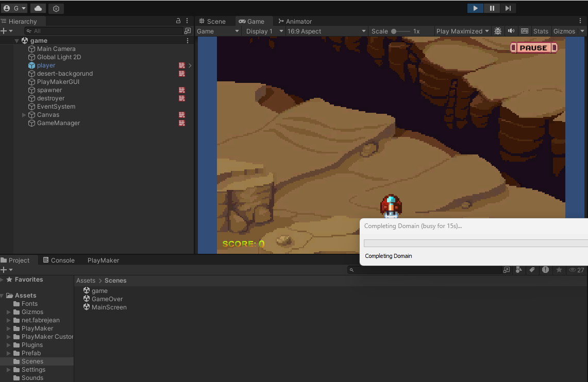
Task: Click the Search by Label tag icon
Action: pyautogui.click(x=532, y=270)
